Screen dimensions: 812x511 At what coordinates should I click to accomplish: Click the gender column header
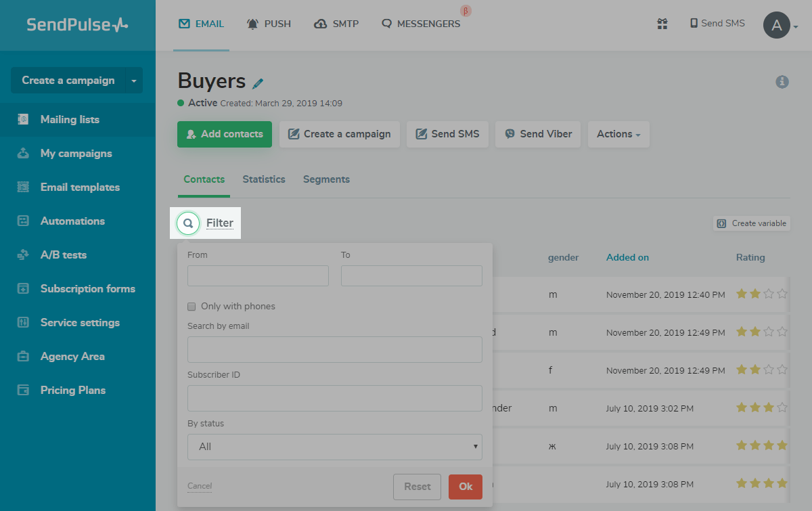[x=563, y=257]
